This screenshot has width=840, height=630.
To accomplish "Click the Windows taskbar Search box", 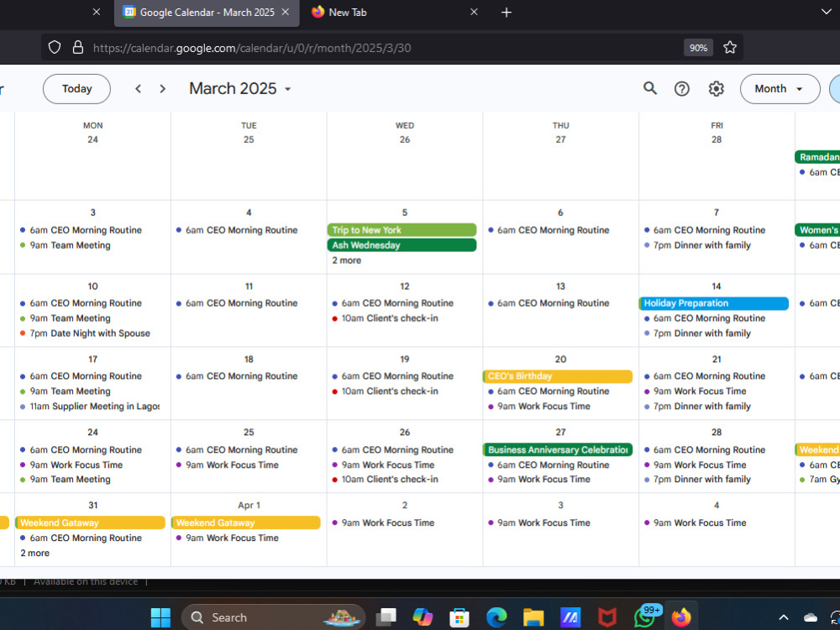I will coord(273,617).
